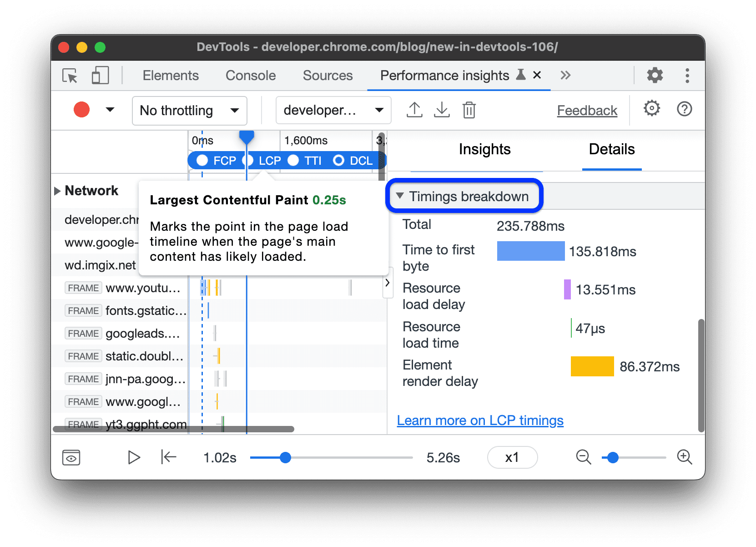Click the zoom out magnifier icon
This screenshot has height=547, width=756.
(583, 457)
